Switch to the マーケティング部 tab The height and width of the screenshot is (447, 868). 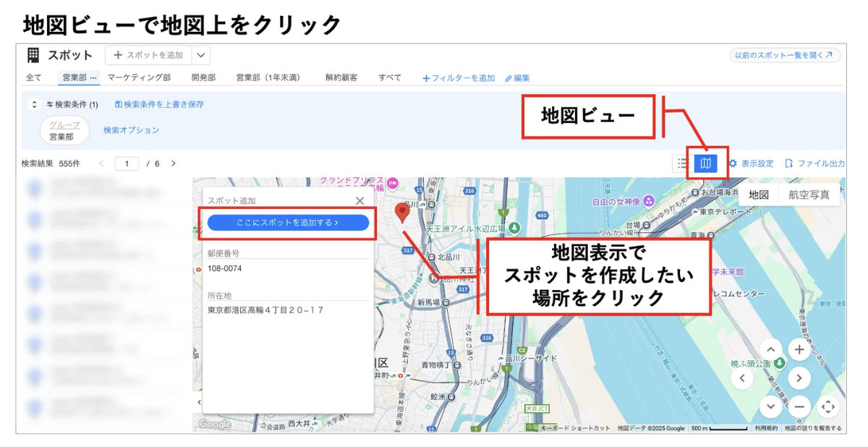[139, 77]
